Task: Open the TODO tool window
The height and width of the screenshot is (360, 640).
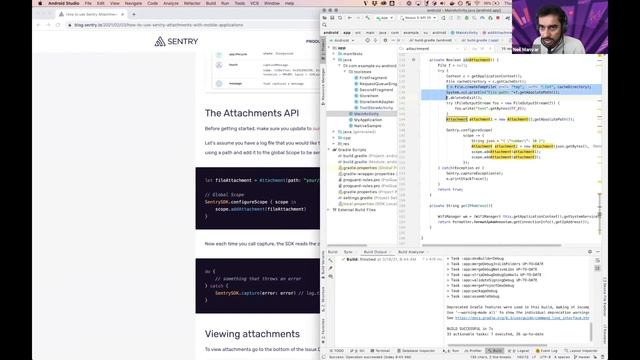Action: pos(337,351)
